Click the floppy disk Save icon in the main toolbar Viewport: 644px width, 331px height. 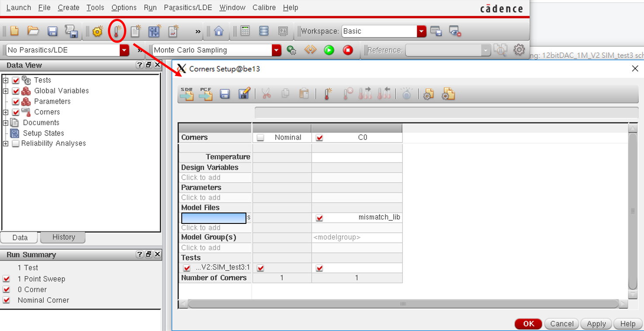point(52,31)
